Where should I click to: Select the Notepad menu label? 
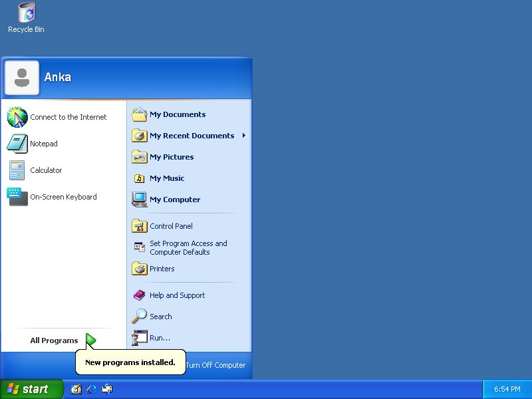click(44, 144)
